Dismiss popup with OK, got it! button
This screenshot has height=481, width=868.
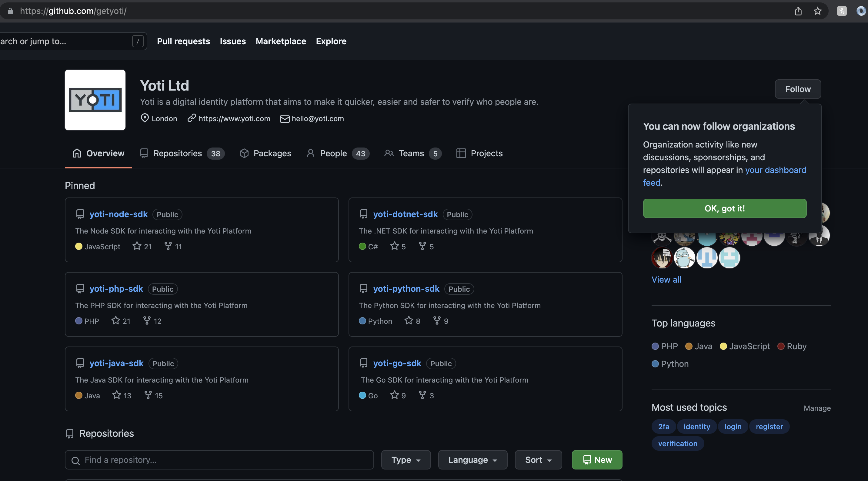[x=724, y=208]
